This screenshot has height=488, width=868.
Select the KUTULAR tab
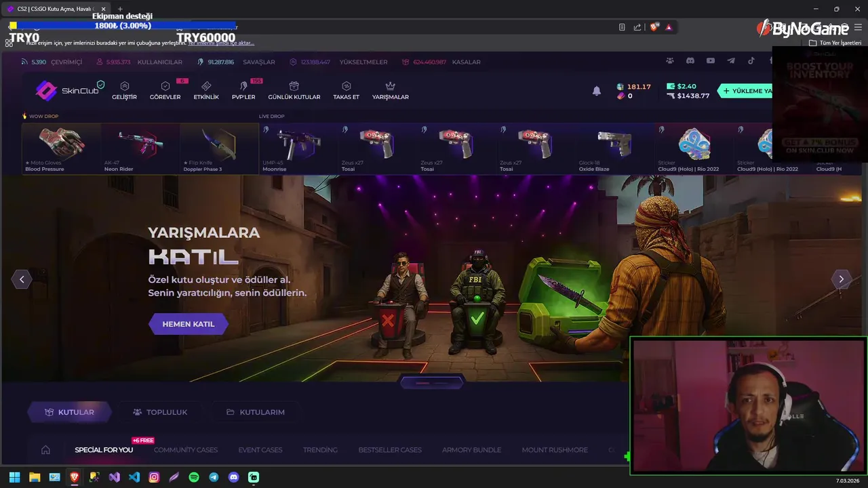(x=69, y=412)
